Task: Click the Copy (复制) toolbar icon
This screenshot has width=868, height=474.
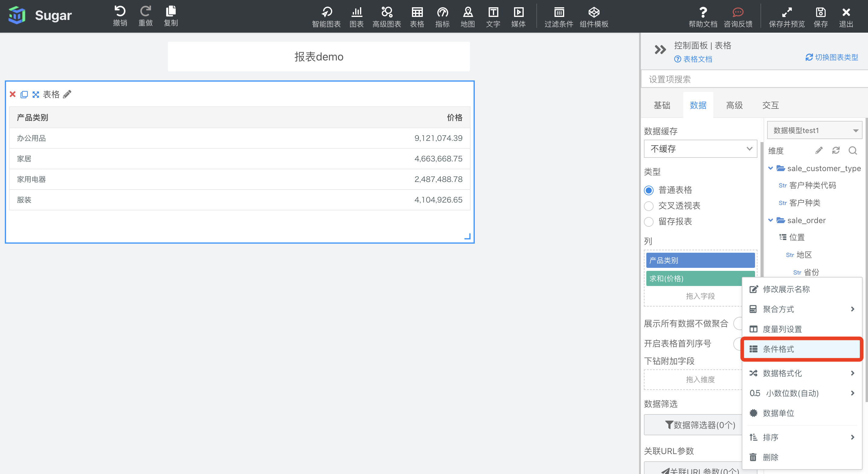Action: click(x=171, y=16)
